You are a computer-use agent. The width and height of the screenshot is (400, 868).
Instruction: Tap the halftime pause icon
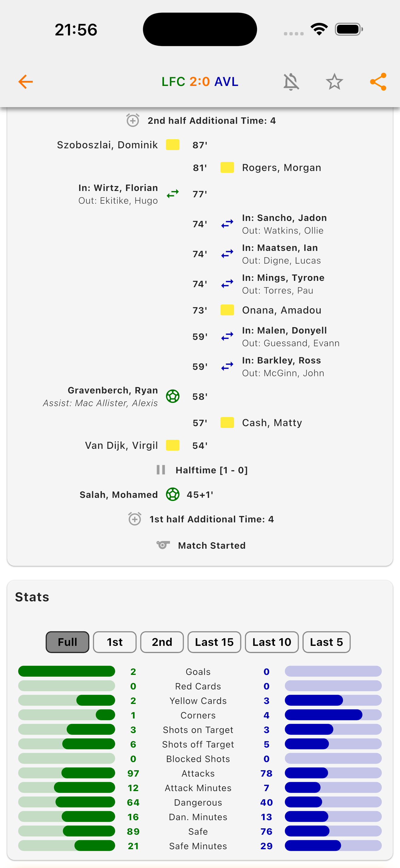[x=161, y=470]
